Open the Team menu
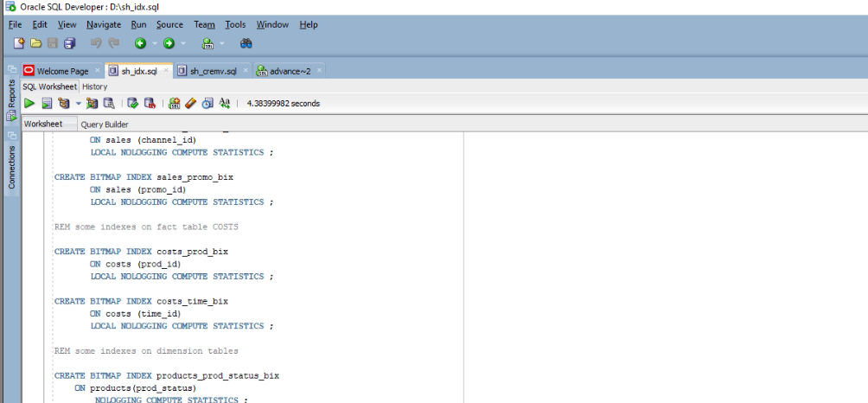 point(204,24)
